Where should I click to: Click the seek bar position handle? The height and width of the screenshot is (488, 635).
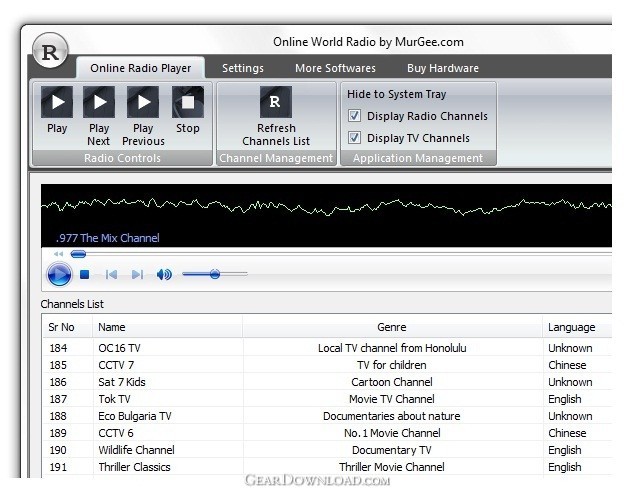pyautogui.click(x=78, y=254)
